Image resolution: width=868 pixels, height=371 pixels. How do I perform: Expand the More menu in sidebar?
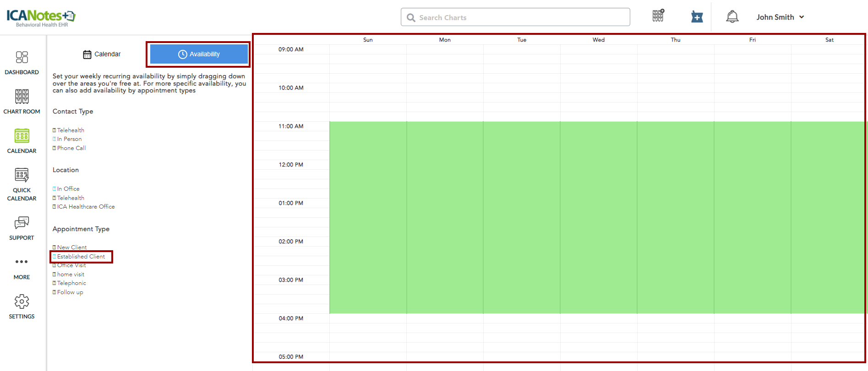(x=22, y=267)
